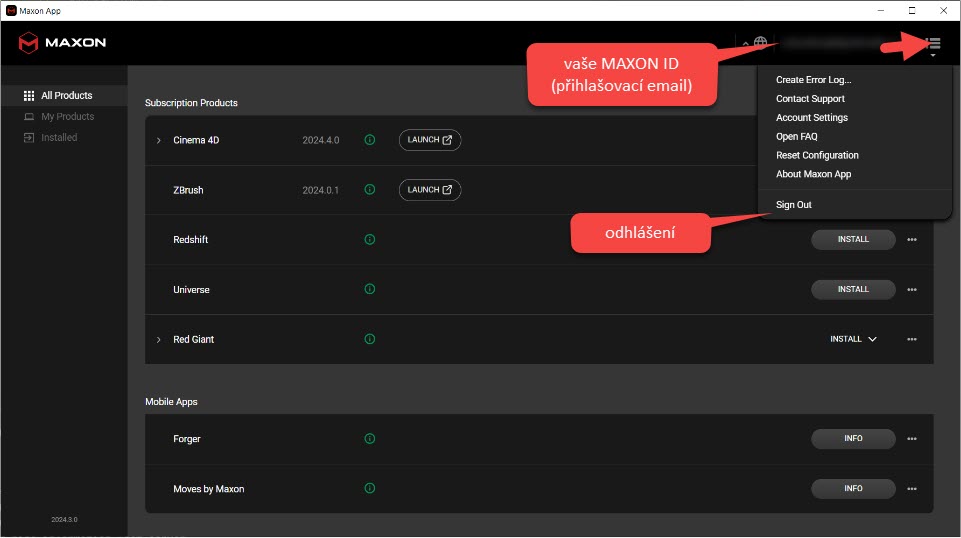Open the Red Giant INSTALL dropdown
961x538 pixels.
tap(853, 339)
